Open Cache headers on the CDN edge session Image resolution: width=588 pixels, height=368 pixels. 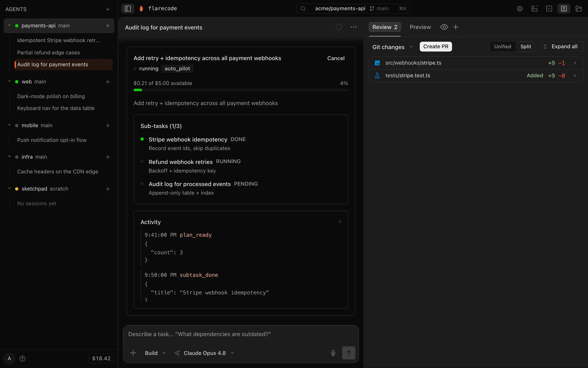63,172
